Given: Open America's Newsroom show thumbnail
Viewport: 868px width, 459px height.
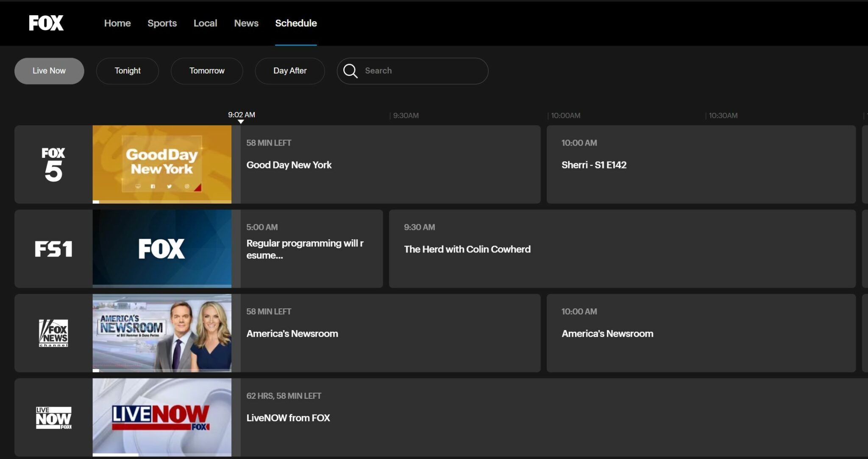Looking at the screenshot, I should click(162, 333).
